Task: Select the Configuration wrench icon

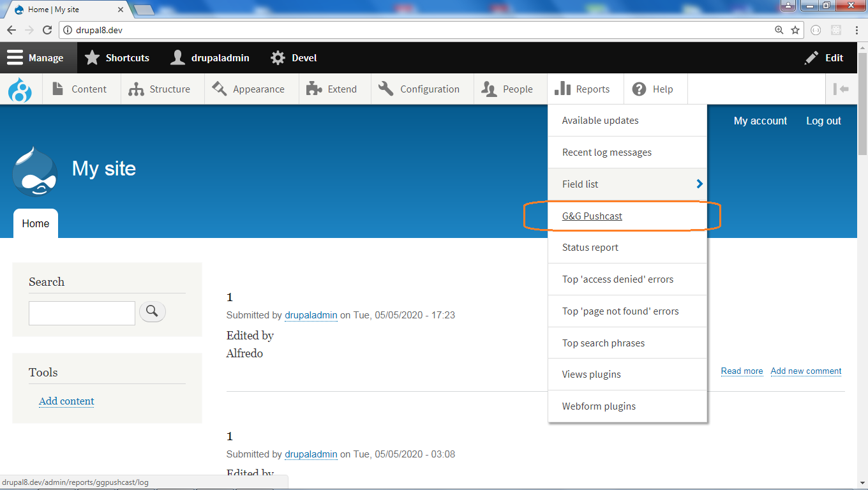Action: 385,89
